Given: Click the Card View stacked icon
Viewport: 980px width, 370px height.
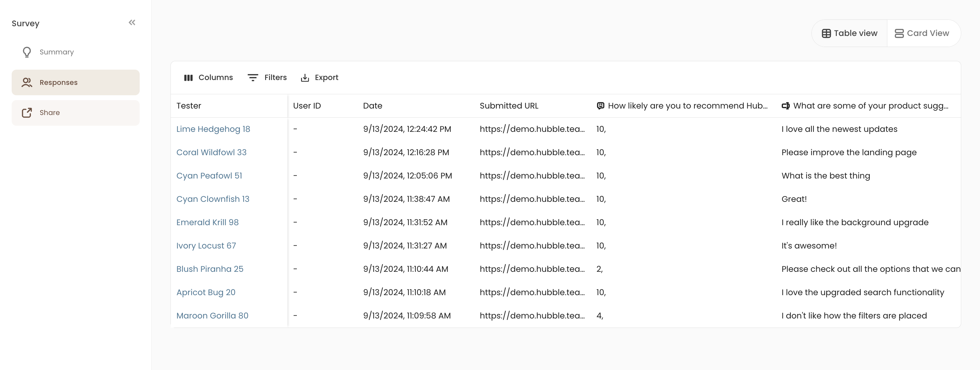Looking at the screenshot, I should click(899, 33).
